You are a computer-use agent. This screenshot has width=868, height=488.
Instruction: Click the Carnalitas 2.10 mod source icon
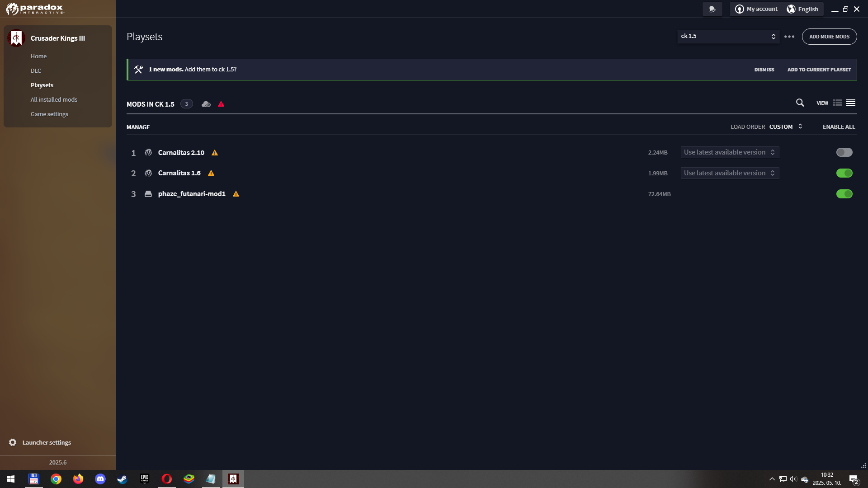pyautogui.click(x=148, y=153)
